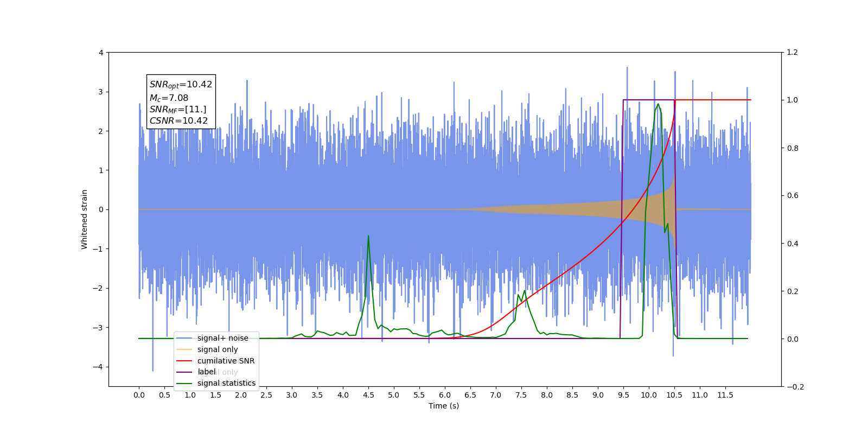The height and width of the screenshot is (434, 868).
Task: Click the −0.2 tick on right axis
Action: (795, 387)
